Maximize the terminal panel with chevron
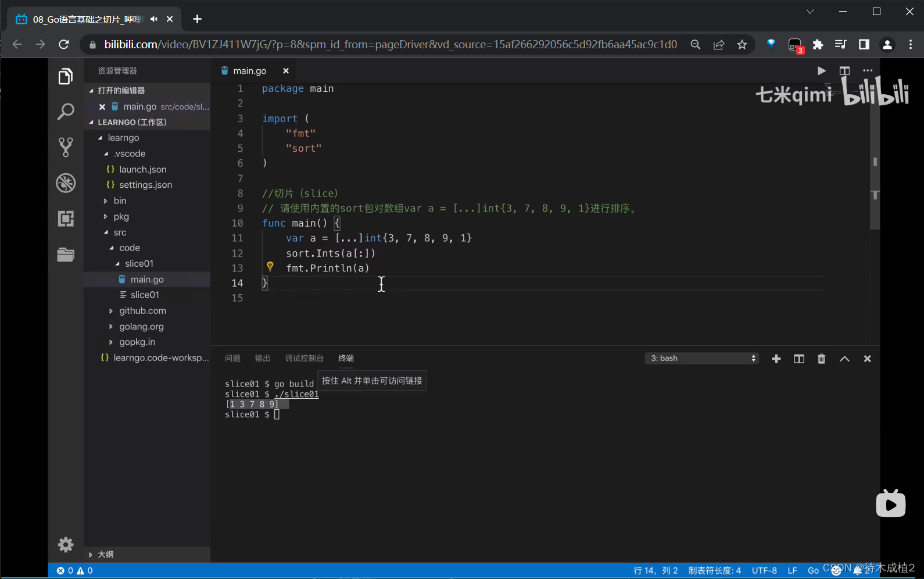This screenshot has width=924, height=579. click(844, 359)
